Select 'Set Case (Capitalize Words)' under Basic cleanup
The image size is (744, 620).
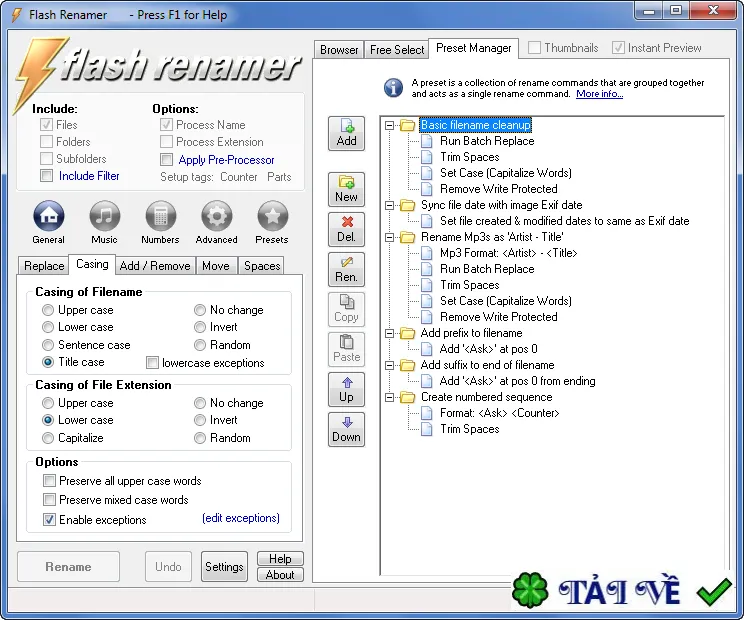pyautogui.click(x=505, y=173)
